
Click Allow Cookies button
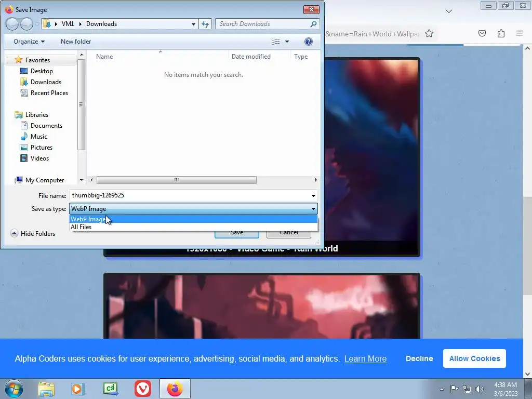pos(474,358)
